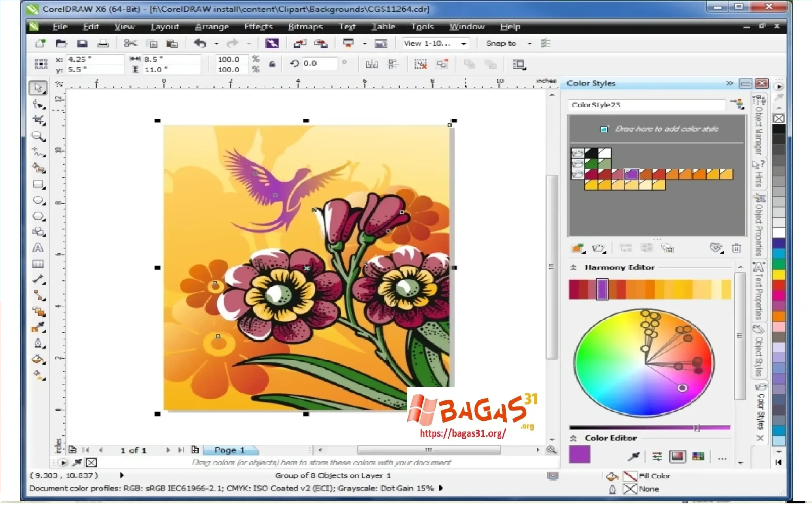Open the Snap to dropdown
This screenshot has height=508, width=812.
pyautogui.click(x=530, y=43)
